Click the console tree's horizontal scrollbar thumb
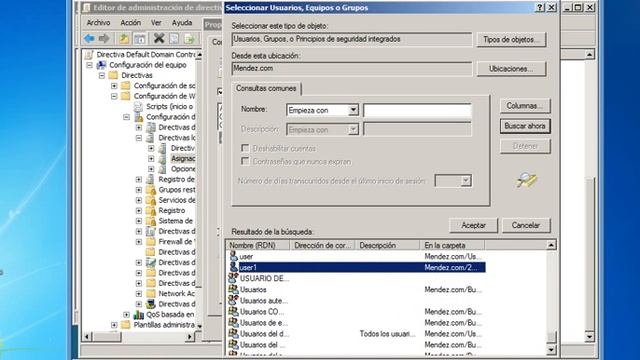This screenshot has height=360, width=640. (x=107, y=337)
